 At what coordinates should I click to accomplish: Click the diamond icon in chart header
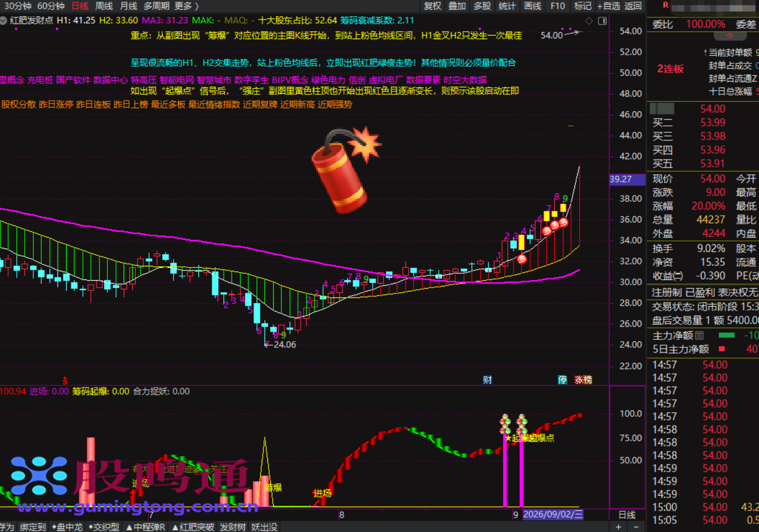[589, 21]
